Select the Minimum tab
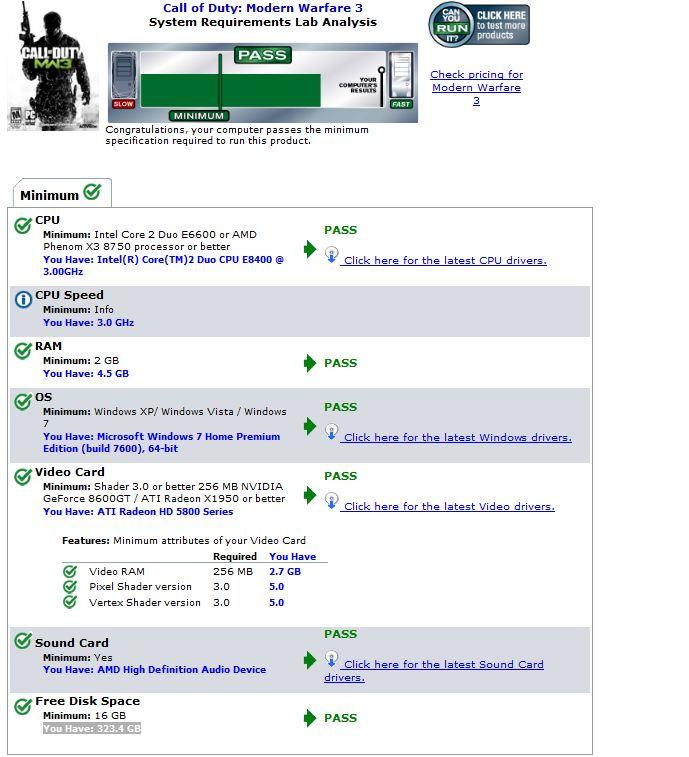Viewport: 689px width, 757px height. tap(62, 193)
